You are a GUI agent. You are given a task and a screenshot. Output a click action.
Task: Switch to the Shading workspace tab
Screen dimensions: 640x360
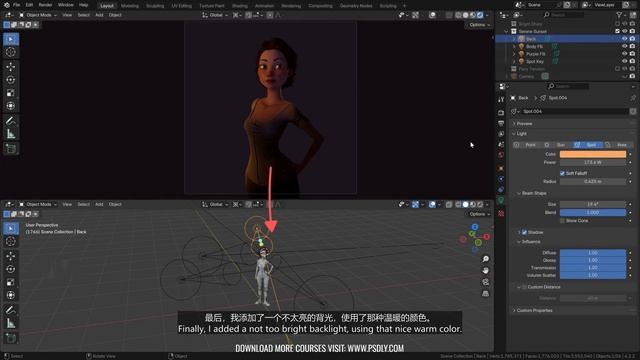coord(240,6)
